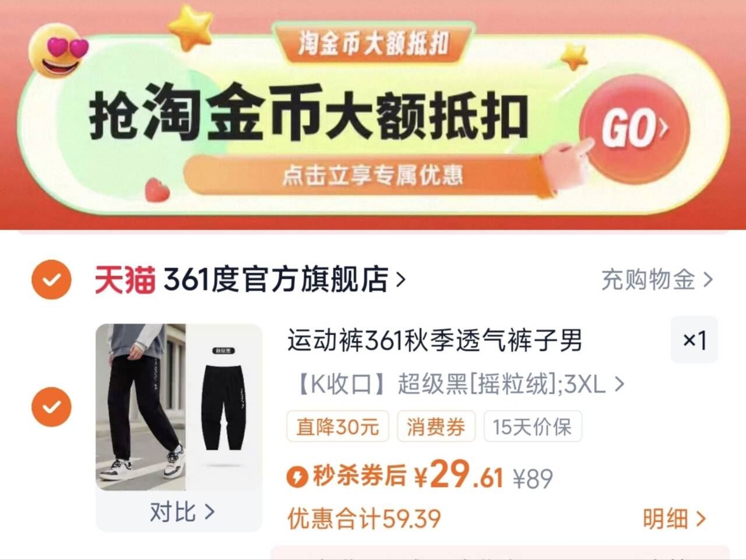Screen dimensions: 746x560
Task: Tap the flash-sale lightning icon
Action: 297,478
